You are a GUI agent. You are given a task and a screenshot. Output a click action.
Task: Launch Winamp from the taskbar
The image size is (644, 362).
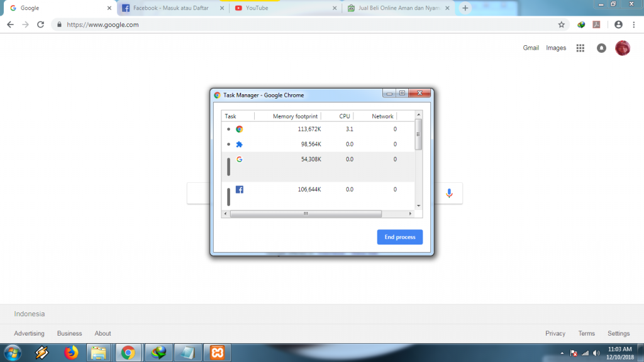pos(42,353)
